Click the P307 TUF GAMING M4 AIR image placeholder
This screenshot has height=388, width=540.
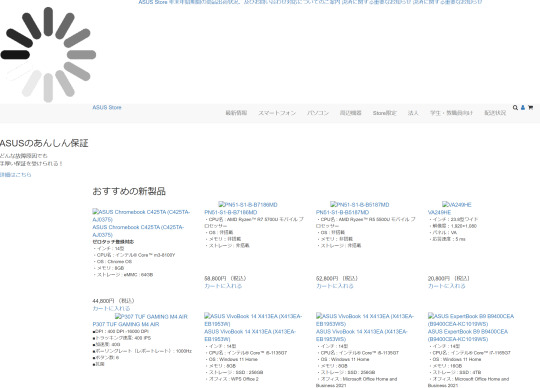(151, 316)
